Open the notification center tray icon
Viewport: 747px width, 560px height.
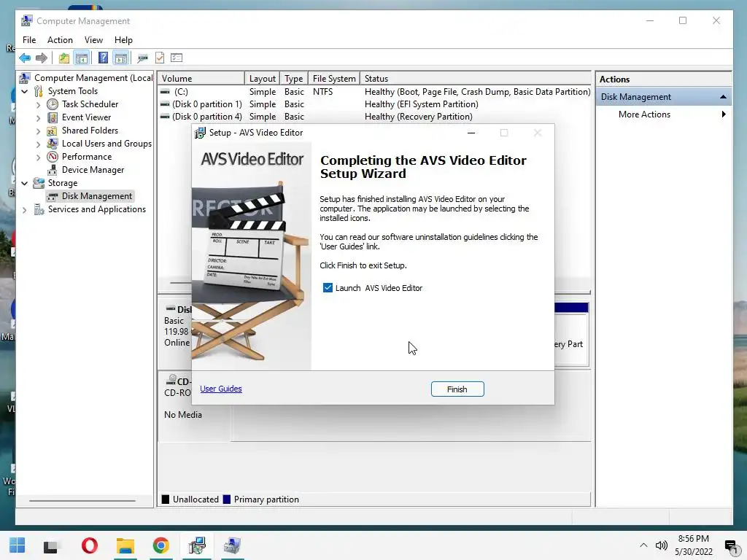pos(731,546)
